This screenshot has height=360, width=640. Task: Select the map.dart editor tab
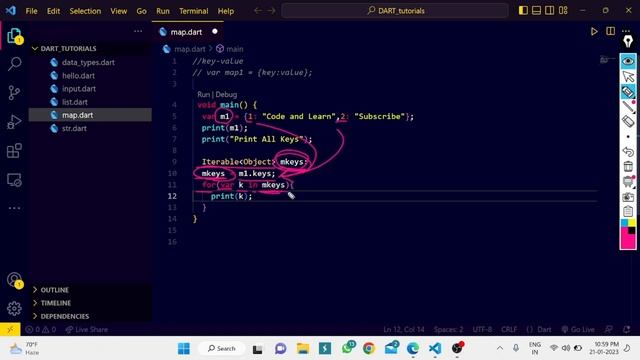[186, 32]
